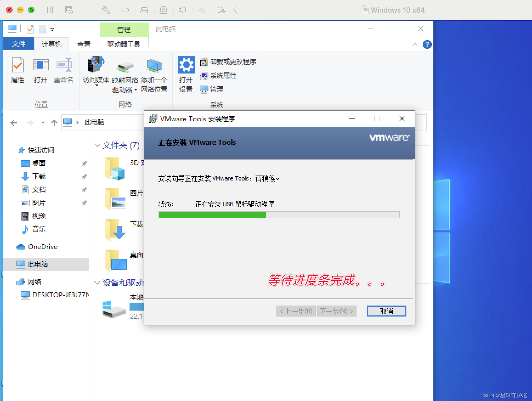Screen dimensions: 532x401
Task: Open the Access media (访问媒体) menu
Action: (96, 71)
